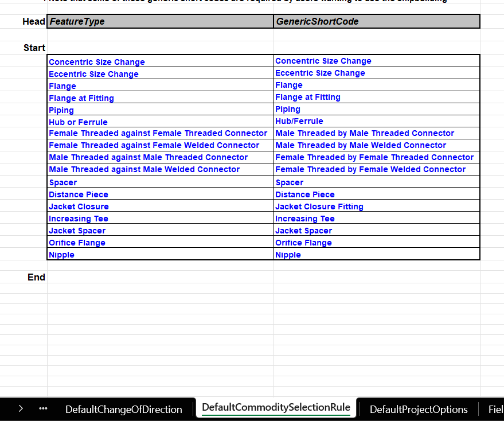The width and height of the screenshot is (504, 421).
Task: Select the Piping cell in GenericShortCode column
Action: tap(377, 110)
